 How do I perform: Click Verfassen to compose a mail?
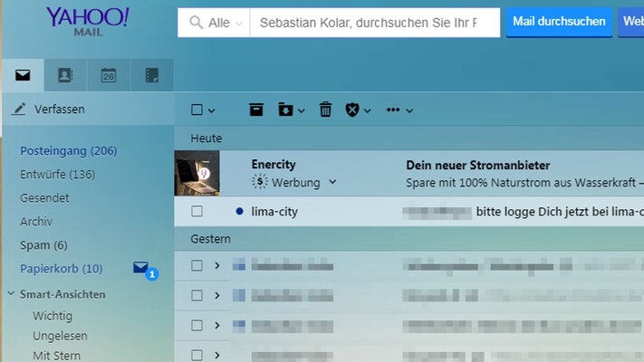[x=59, y=110]
